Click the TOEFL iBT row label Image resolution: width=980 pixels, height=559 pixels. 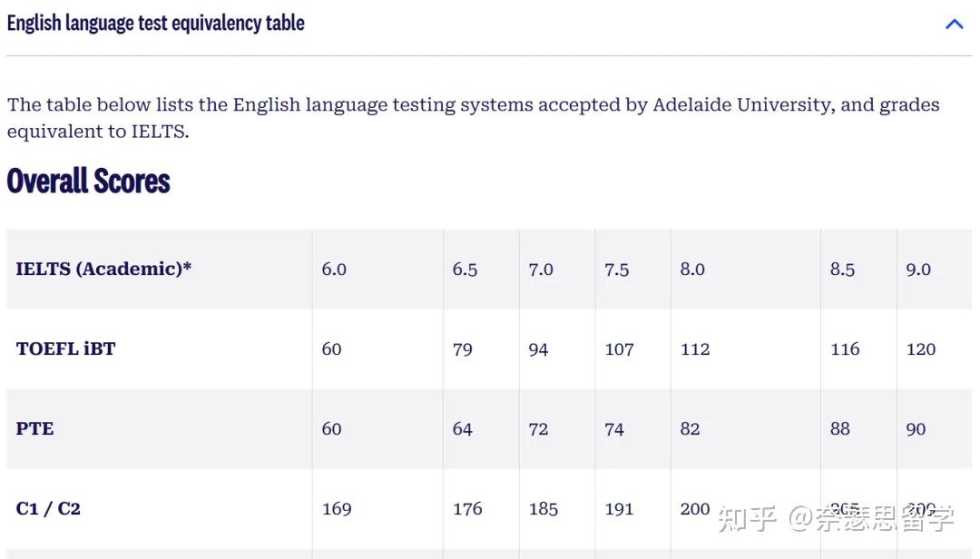click(66, 348)
